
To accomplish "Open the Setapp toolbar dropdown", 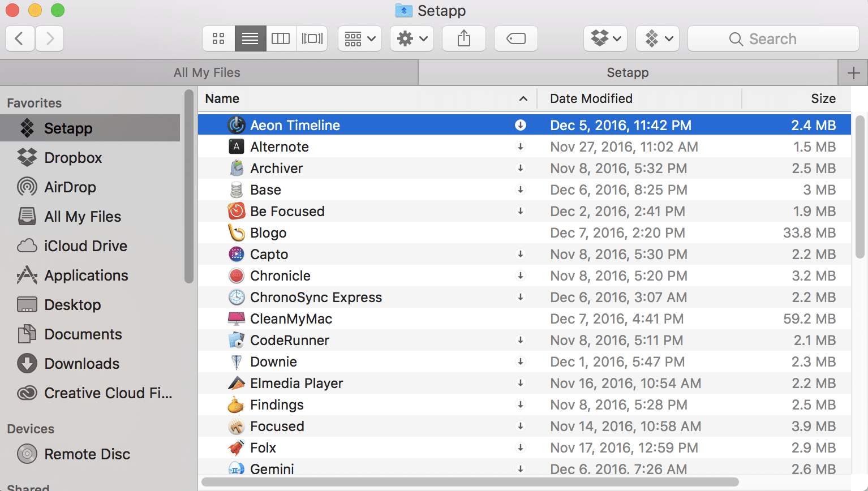I will 658,38.
